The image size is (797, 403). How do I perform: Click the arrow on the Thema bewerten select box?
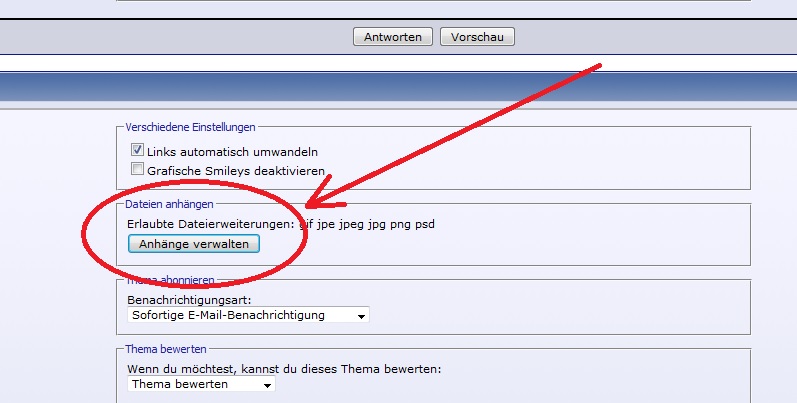[267, 384]
